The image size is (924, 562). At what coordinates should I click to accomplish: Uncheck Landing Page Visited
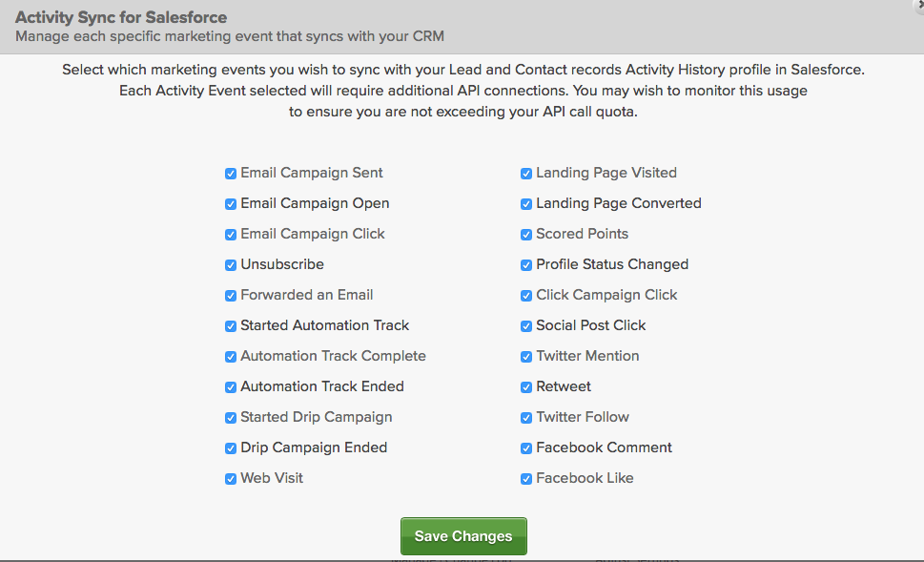[526, 174]
